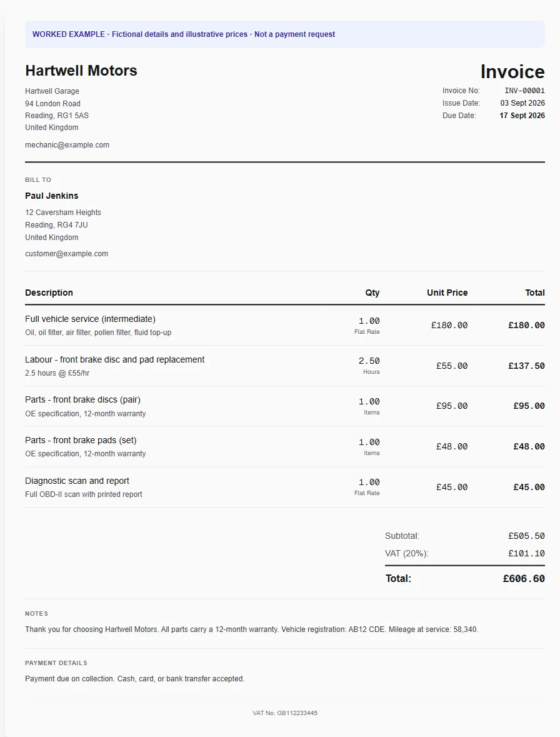Click the front brake discs £95.00 total
This screenshot has height=737, width=560.
coord(529,406)
